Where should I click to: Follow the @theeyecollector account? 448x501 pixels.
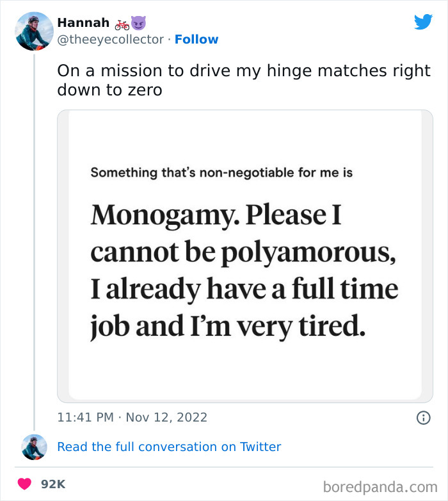pyautogui.click(x=196, y=40)
